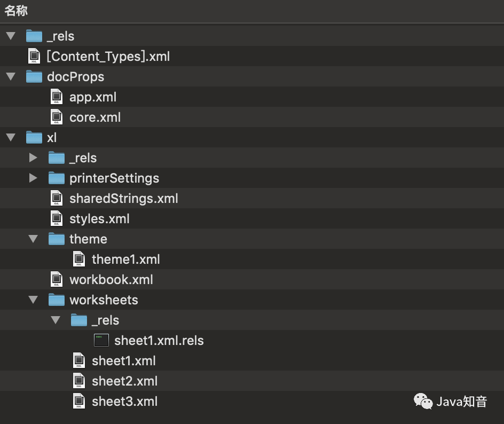Screen dimensions: 504x424
Task: Select the sheet3.xml file name
Action: pos(124,402)
